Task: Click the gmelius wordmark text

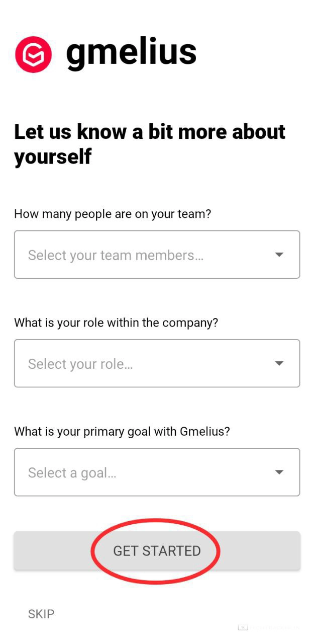Action: (131, 52)
